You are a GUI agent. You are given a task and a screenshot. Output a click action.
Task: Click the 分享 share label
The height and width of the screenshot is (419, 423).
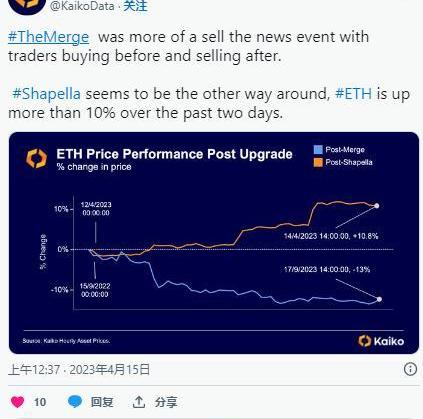[x=166, y=402]
